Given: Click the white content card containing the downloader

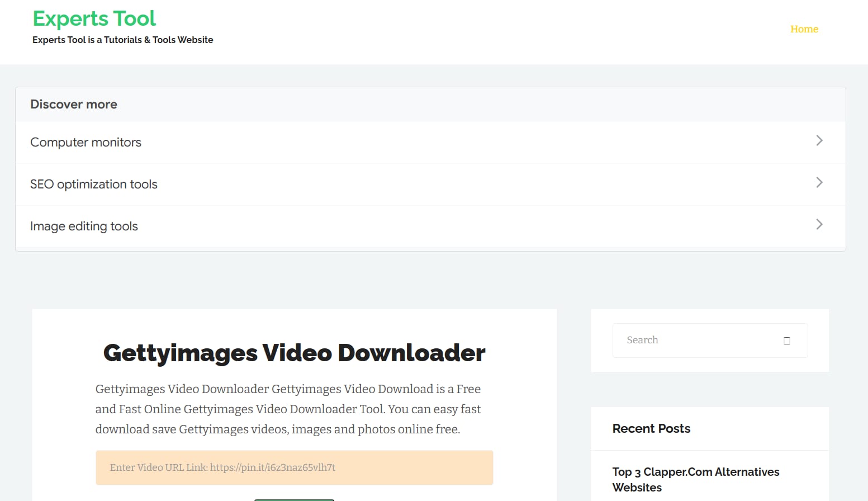Looking at the screenshot, I should click(294, 403).
